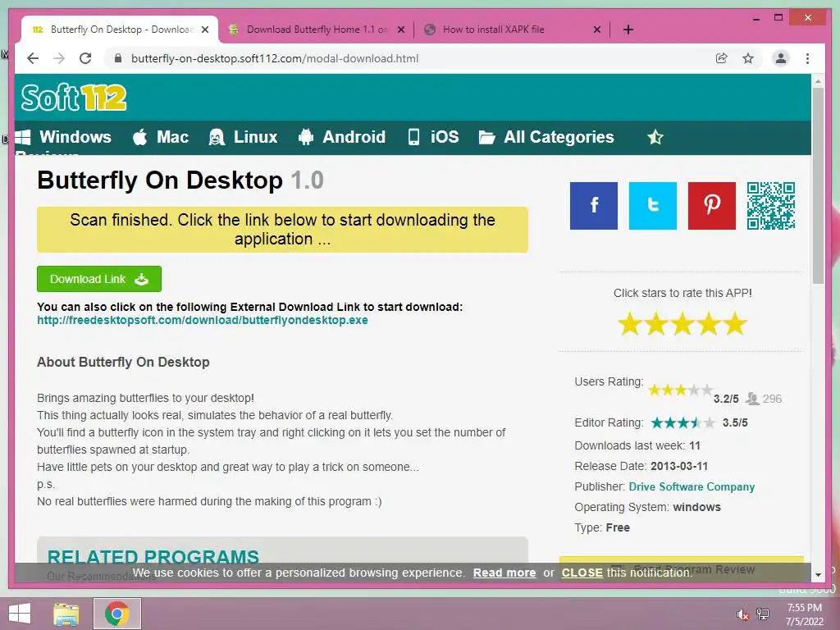The height and width of the screenshot is (630, 840).
Task: Rate the app one star
Action: tap(630, 324)
